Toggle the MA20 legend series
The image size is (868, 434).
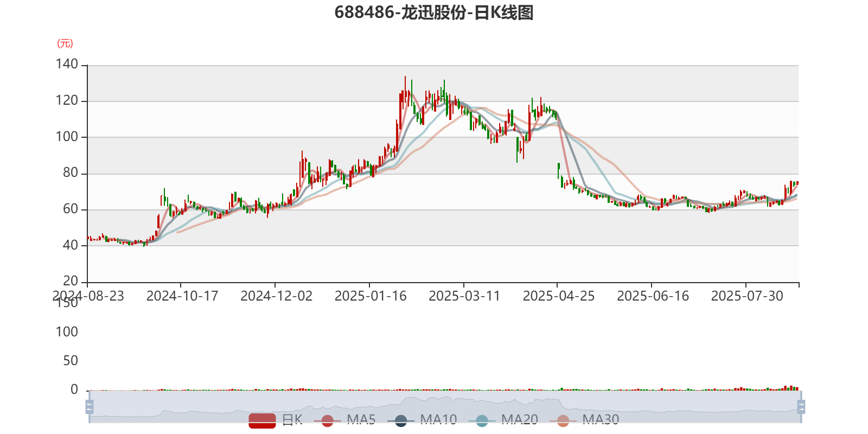click(x=503, y=420)
